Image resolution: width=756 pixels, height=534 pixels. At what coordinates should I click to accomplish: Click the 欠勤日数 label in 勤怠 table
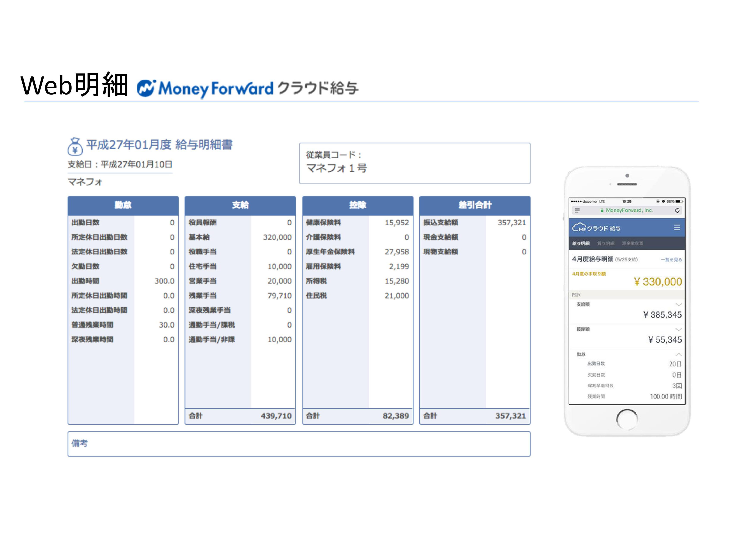tap(85, 266)
